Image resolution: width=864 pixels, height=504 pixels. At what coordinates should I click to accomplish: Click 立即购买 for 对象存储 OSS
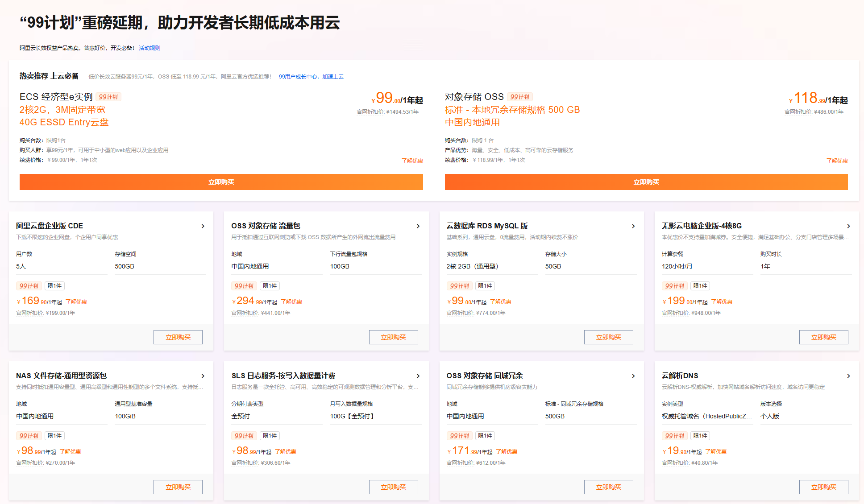point(646,182)
